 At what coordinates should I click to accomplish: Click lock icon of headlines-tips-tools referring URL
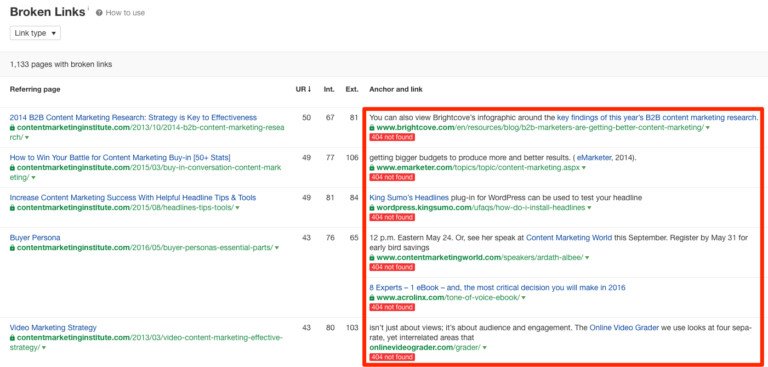(x=12, y=208)
